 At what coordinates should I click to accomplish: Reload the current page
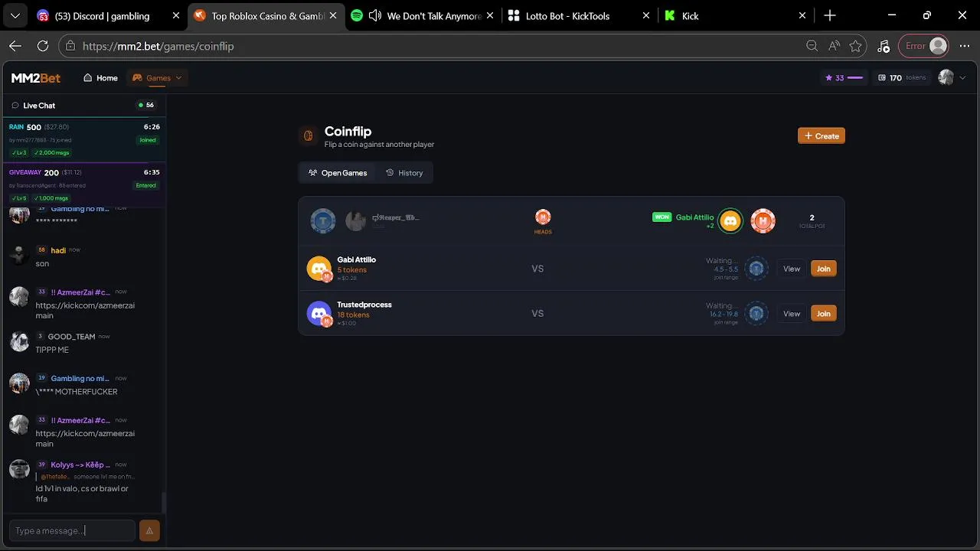43,46
